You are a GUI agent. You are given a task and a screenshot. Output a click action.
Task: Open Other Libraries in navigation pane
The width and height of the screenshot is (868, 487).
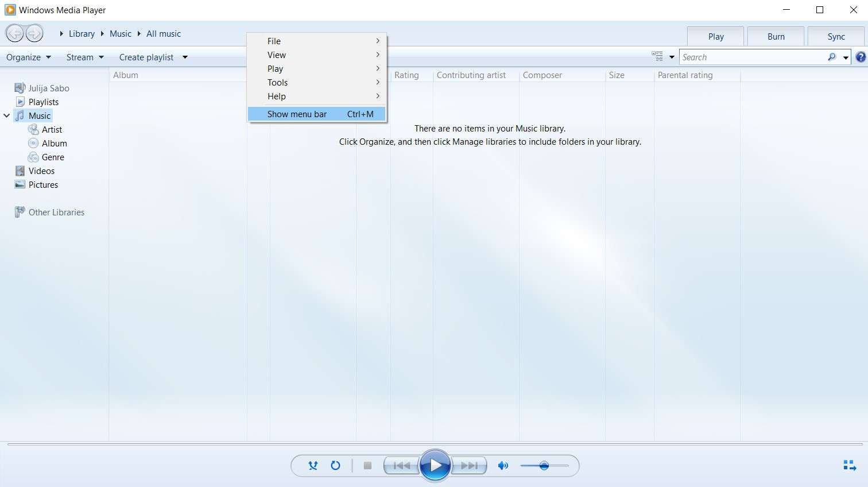point(56,212)
